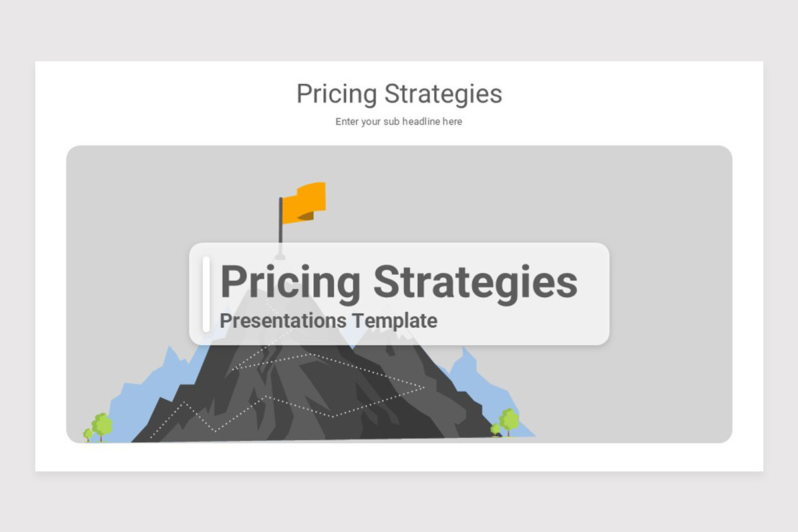Click the orange flag on the summit
This screenshot has height=532, width=798.
[x=305, y=202]
